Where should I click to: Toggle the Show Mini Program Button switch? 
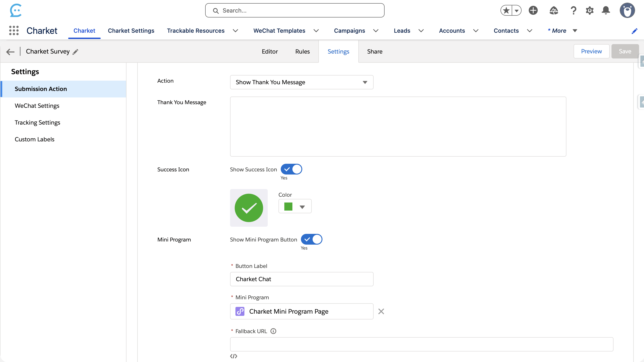pyautogui.click(x=311, y=239)
